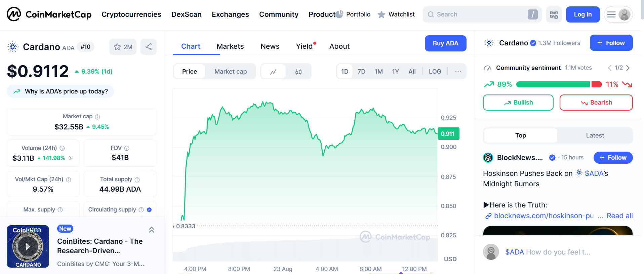Screen dimensions: 644x274
Task: Open the Chart tab
Action: pos(191,46)
